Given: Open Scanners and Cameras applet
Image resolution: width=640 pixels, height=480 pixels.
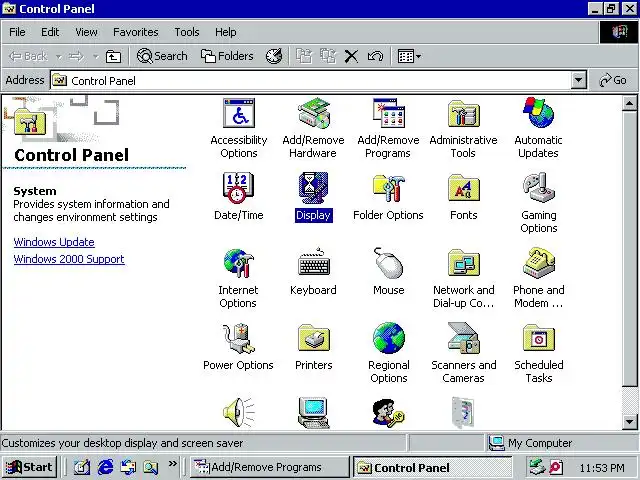Looking at the screenshot, I should [x=464, y=353].
